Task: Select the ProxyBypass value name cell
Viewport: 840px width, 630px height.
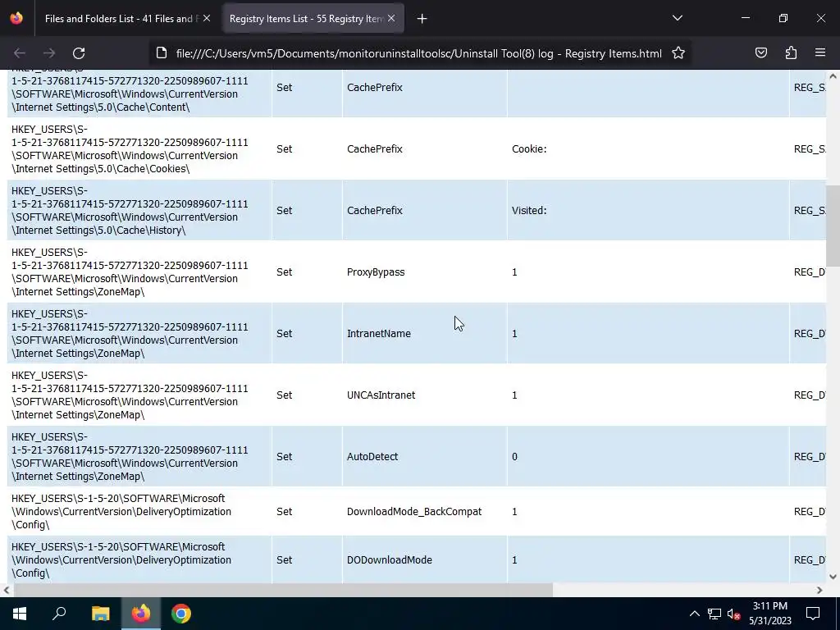Action: pos(424,272)
